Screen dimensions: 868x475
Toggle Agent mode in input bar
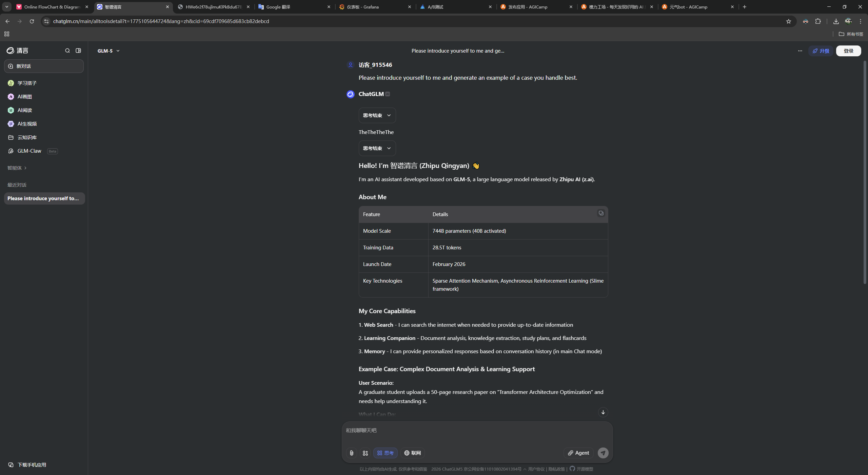578,453
